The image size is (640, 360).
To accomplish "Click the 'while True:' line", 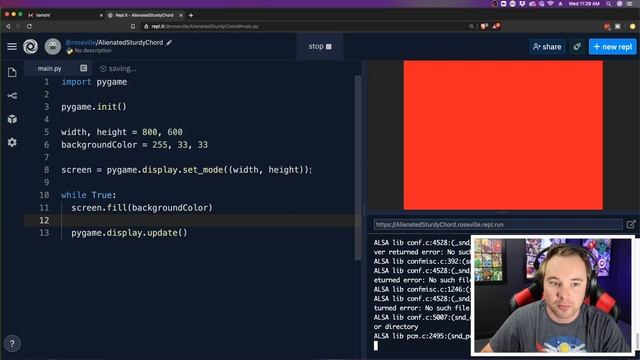I will (89, 195).
